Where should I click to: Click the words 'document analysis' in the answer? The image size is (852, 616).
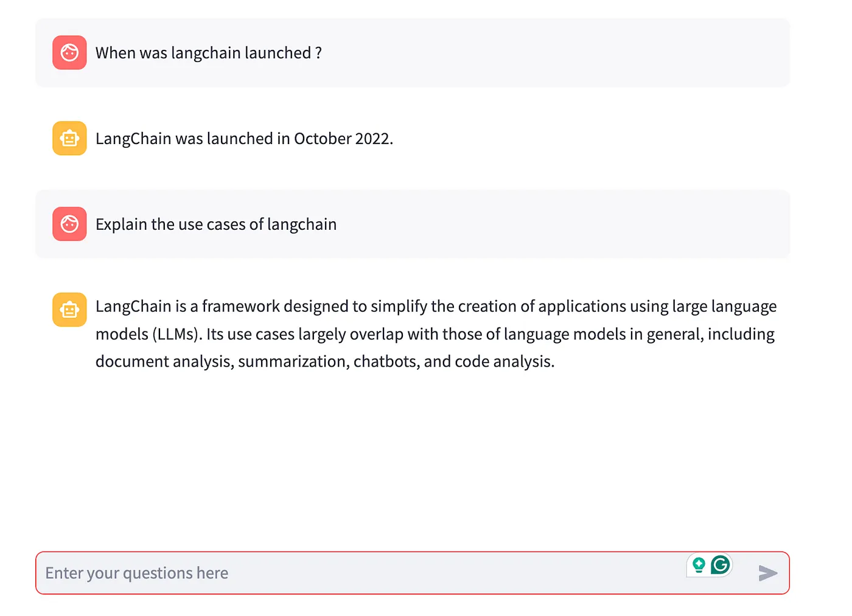click(x=164, y=361)
